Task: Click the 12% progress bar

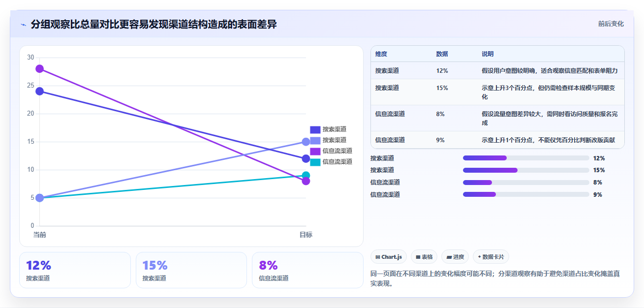Action: point(526,158)
